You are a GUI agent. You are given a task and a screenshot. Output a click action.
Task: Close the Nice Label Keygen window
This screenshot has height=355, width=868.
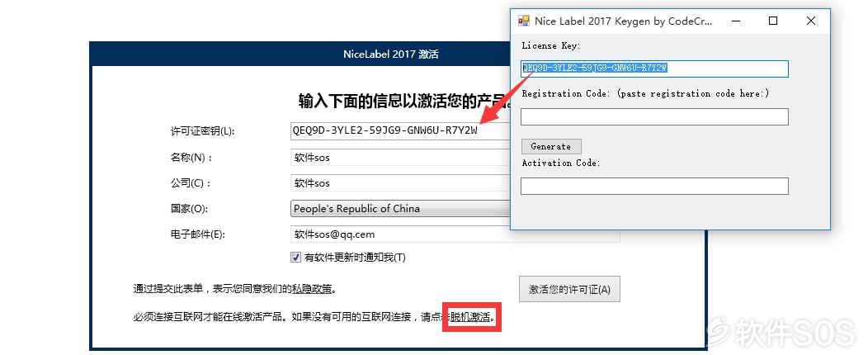811,21
